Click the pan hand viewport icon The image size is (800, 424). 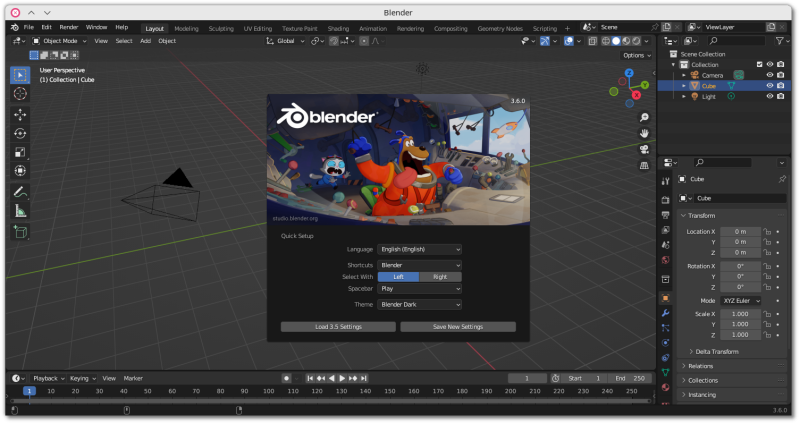coord(644,134)
